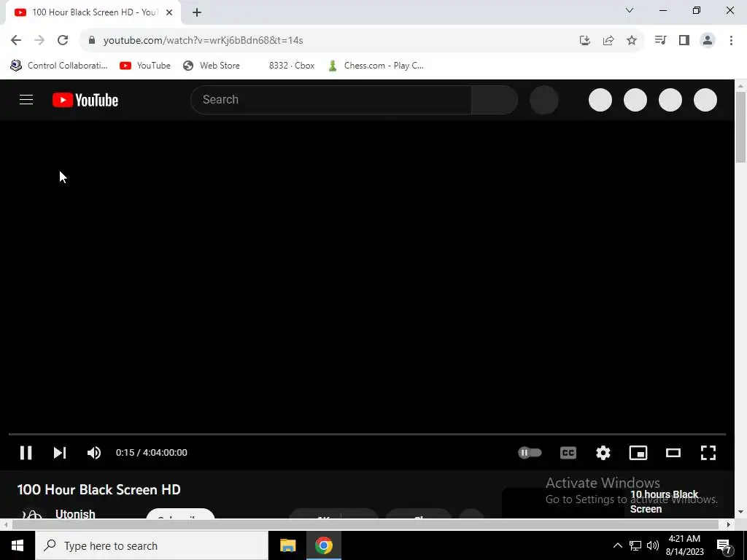Open the Chrome profile avatar
The image size is (747, 560).
point(708,40)
